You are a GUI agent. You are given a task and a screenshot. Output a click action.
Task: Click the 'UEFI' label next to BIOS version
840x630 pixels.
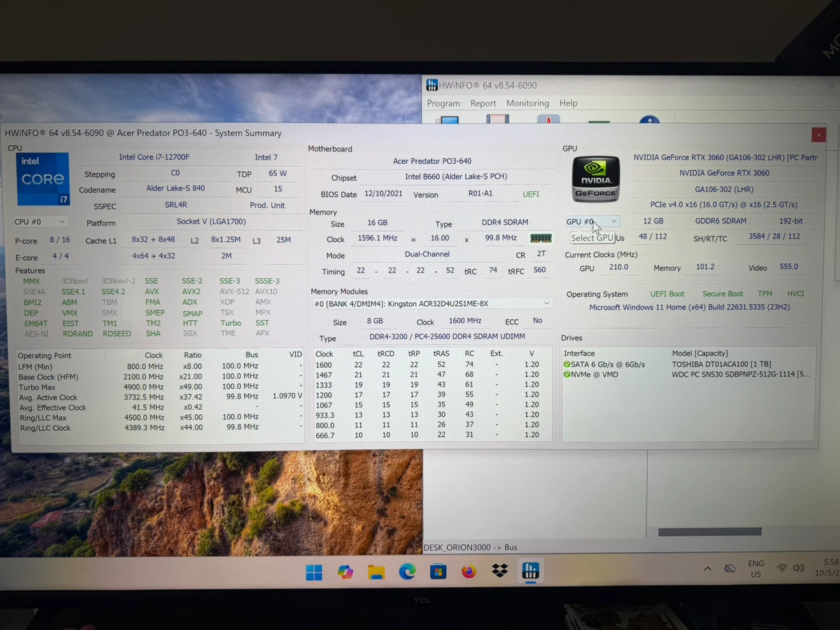pyautogui.click(x=531, y=194)
